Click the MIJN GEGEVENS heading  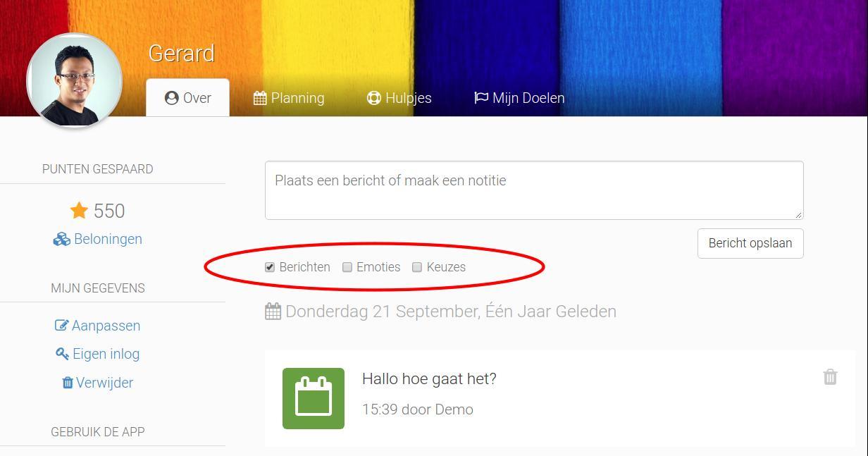[98, 288]
